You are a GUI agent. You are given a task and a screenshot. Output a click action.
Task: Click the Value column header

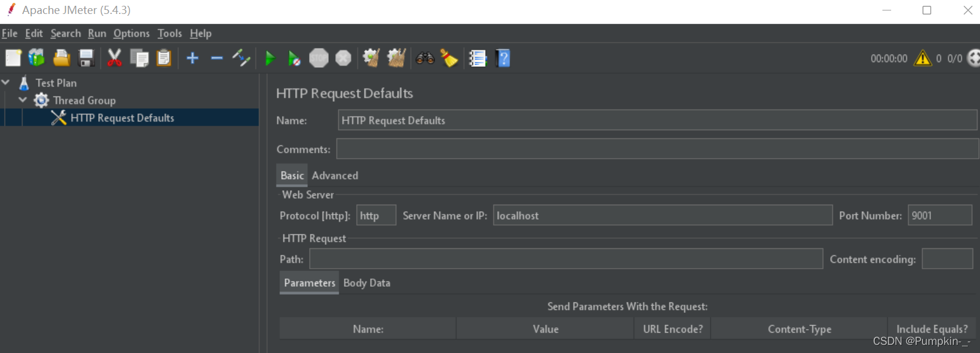click(545, 329)
